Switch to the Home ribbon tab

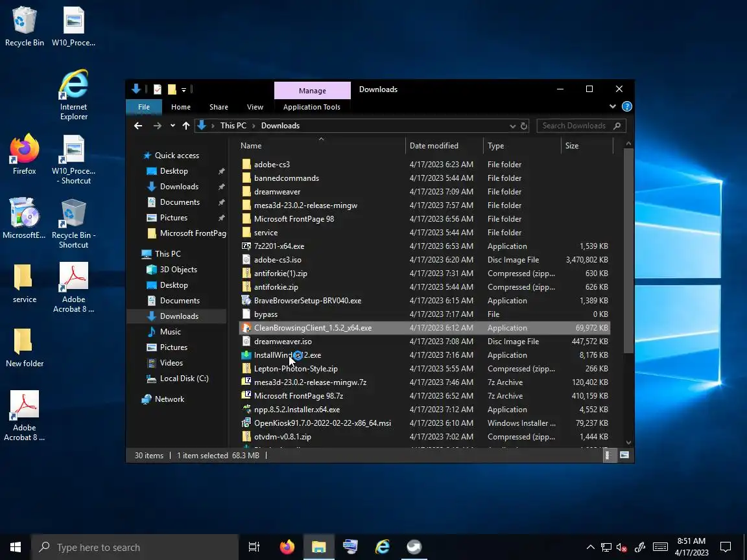click(181, 107)
